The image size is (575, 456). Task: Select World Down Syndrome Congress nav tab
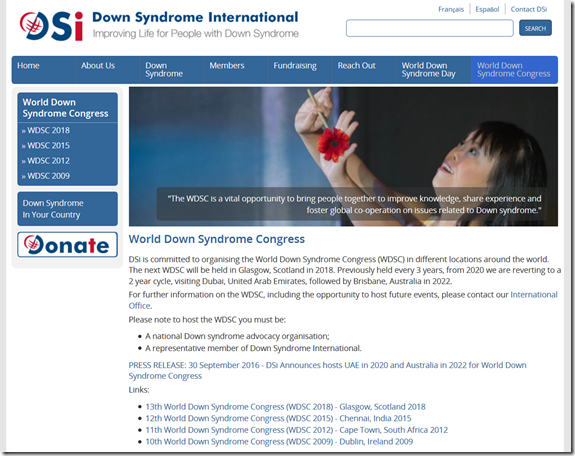514,70
